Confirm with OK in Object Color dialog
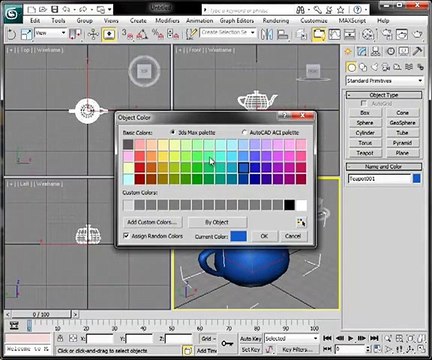 [x=264, y=236]
